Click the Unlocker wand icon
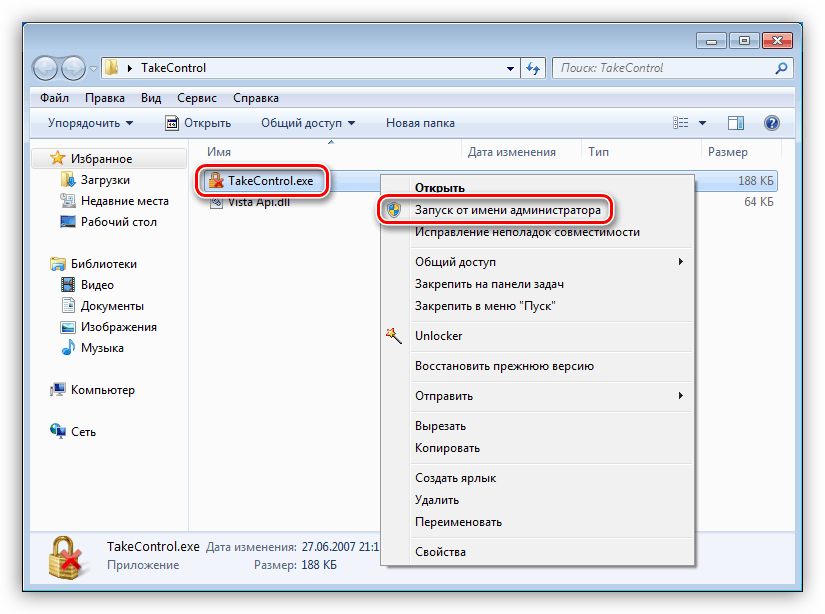825x614 pixels. coord(394,336)
